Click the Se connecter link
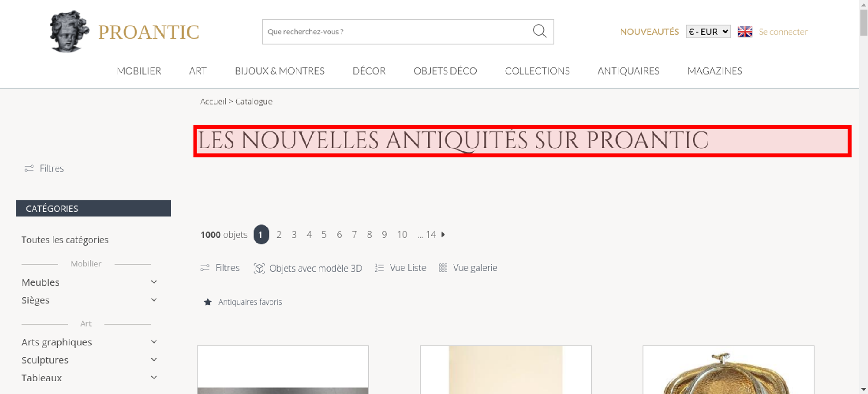This screenshot has width=868, height=394. point(783,32)
